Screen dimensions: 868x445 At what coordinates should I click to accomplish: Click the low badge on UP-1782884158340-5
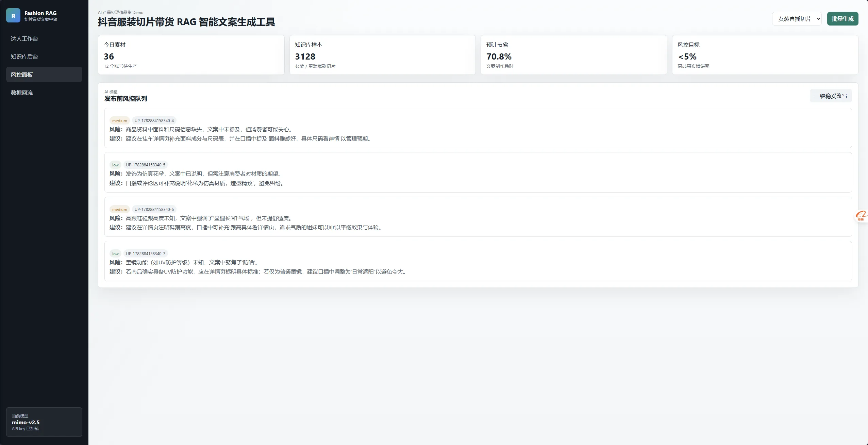(x=115, y=165)
